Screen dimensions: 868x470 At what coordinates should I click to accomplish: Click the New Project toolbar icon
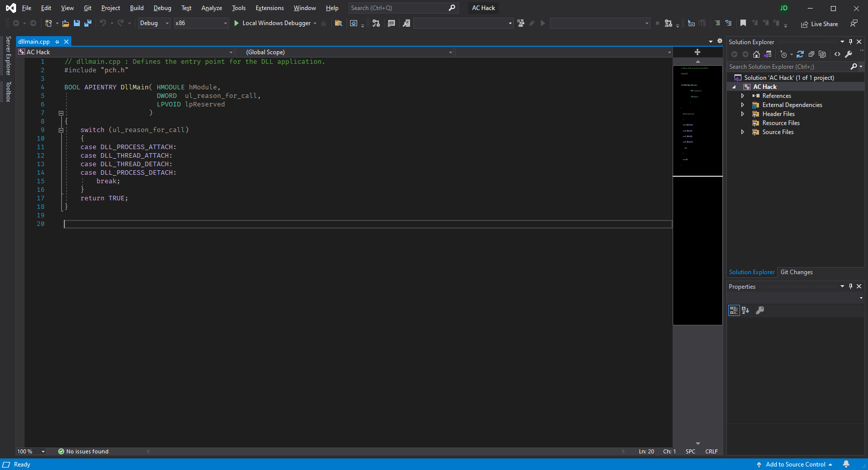pyautogui.click(x=49, y=23)
